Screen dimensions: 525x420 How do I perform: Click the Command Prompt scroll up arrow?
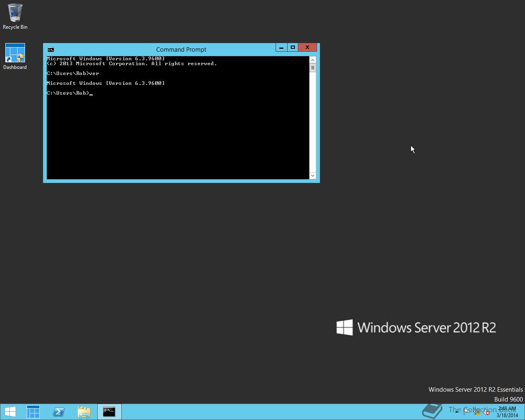coord(313,60)
